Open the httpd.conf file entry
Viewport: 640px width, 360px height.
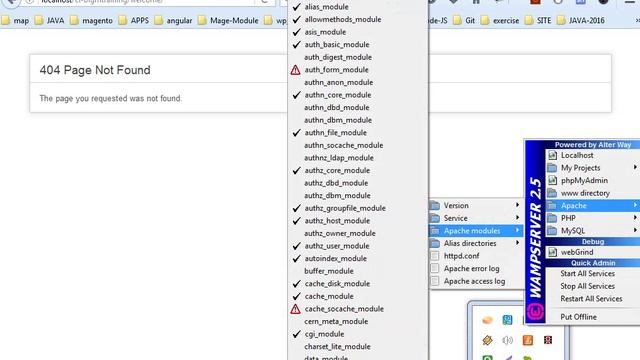461,256
